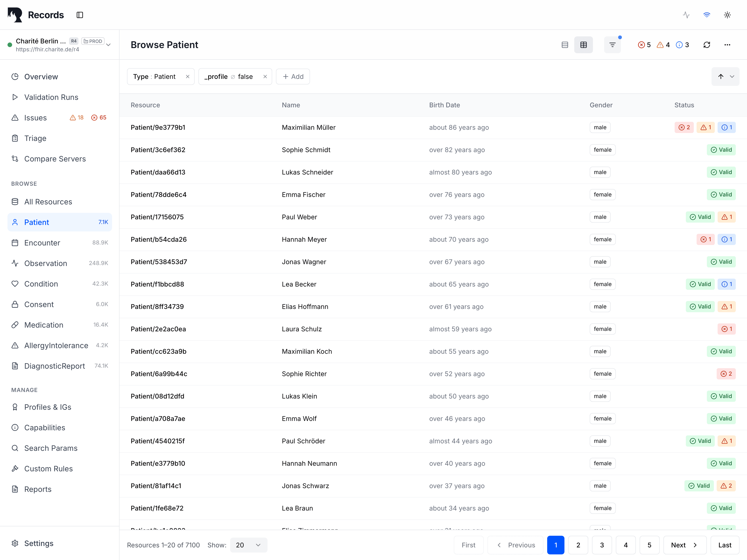Open Patient/9e3779b1 resource row
The width and height of the screenshot is (747, 560).
(158, 128)
